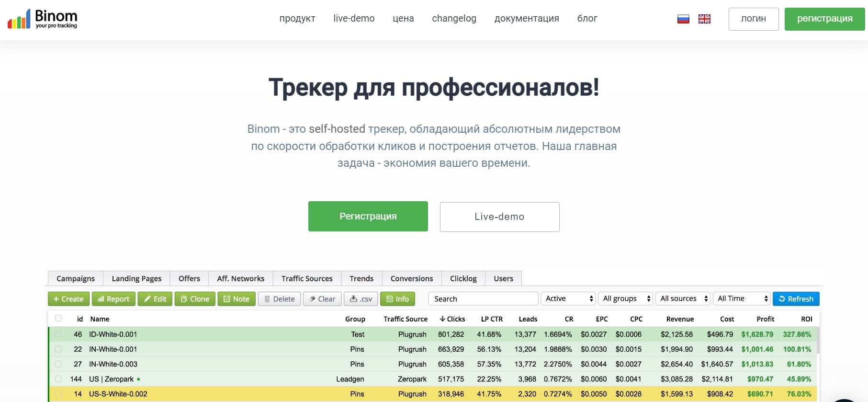The image size is (868, 402).
Task: Switch to the Aff. Networks tab
Action: click(x=241, y=278)
